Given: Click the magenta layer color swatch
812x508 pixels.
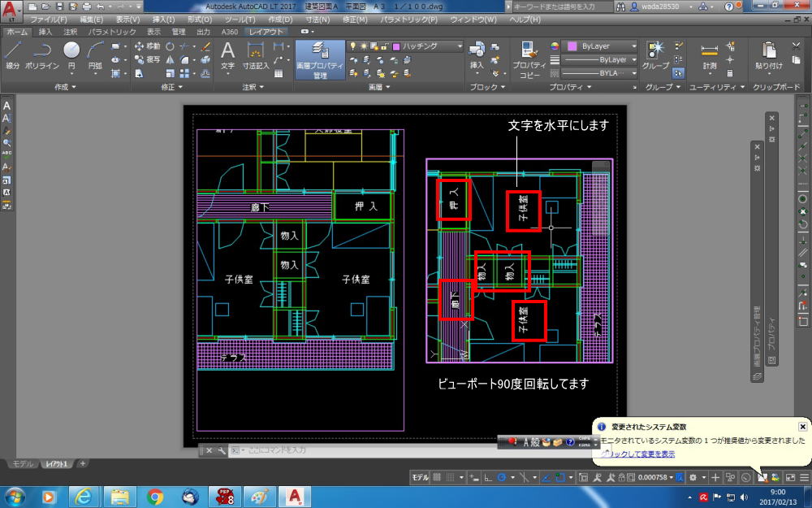Looking at the screenshot, I should point(396,46).
